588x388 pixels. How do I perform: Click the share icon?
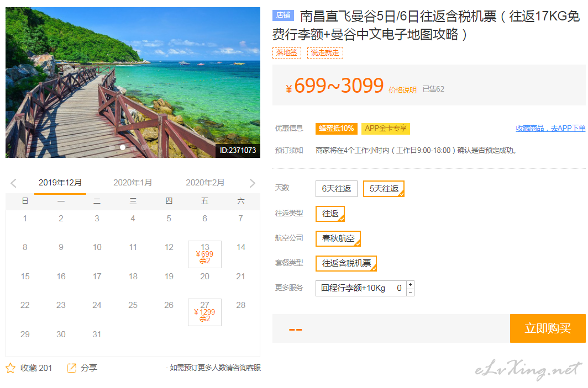pyautogui.click(x=71, y=368)
